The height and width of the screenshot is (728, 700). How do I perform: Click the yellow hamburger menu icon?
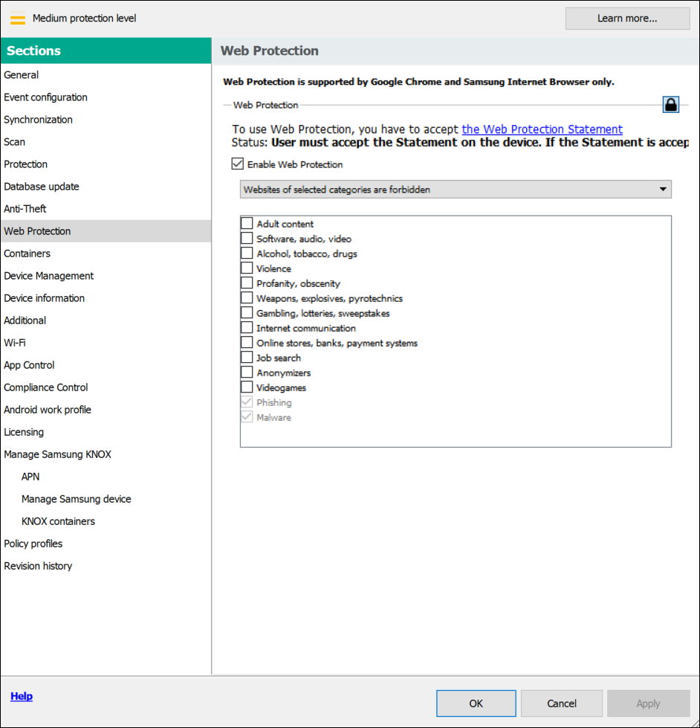(x=17, y=19)
